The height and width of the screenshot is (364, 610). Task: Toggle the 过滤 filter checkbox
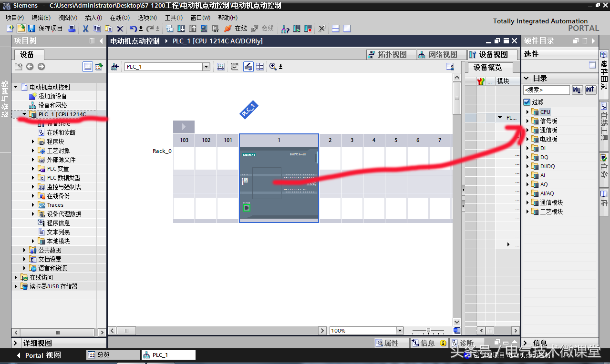[527, 102]
